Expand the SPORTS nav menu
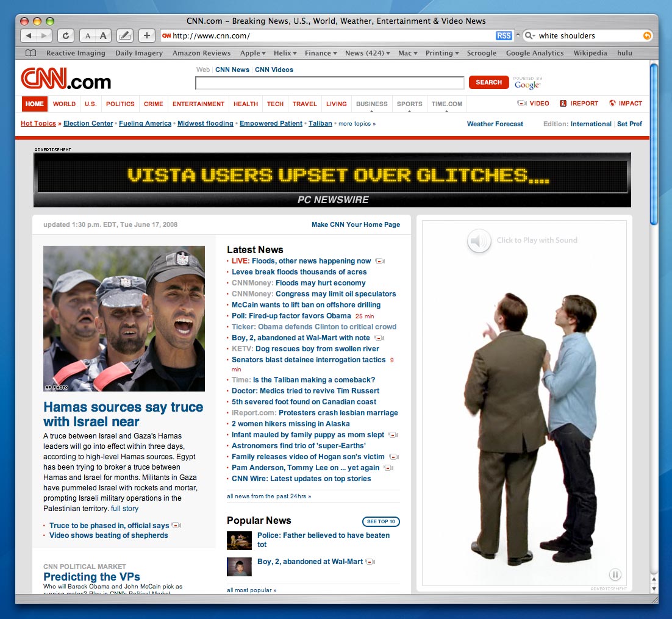 [x=409, y=104]
